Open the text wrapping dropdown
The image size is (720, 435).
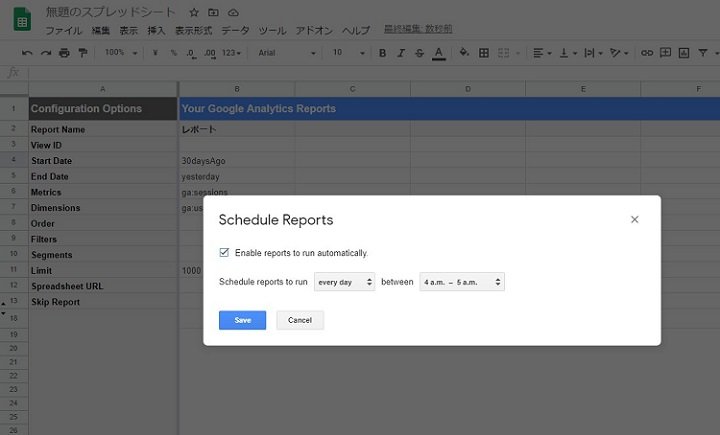(x=593, y=53)
